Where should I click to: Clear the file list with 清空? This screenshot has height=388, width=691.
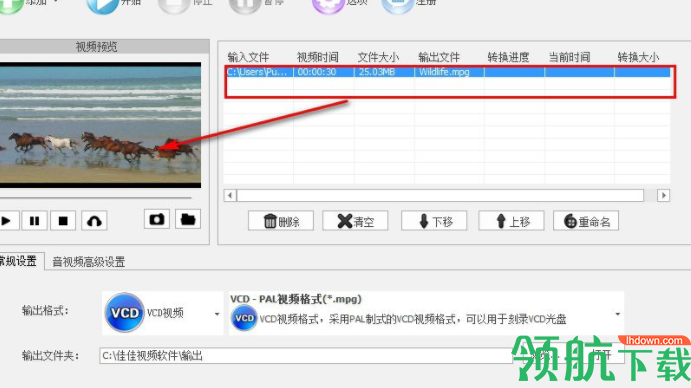pos(355,221)
